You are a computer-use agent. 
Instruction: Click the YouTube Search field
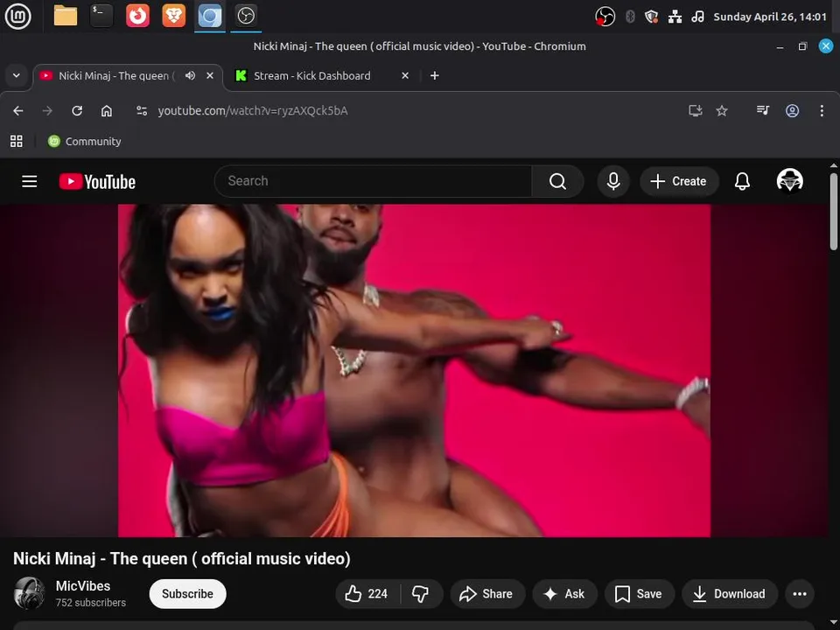pos(373,181)
